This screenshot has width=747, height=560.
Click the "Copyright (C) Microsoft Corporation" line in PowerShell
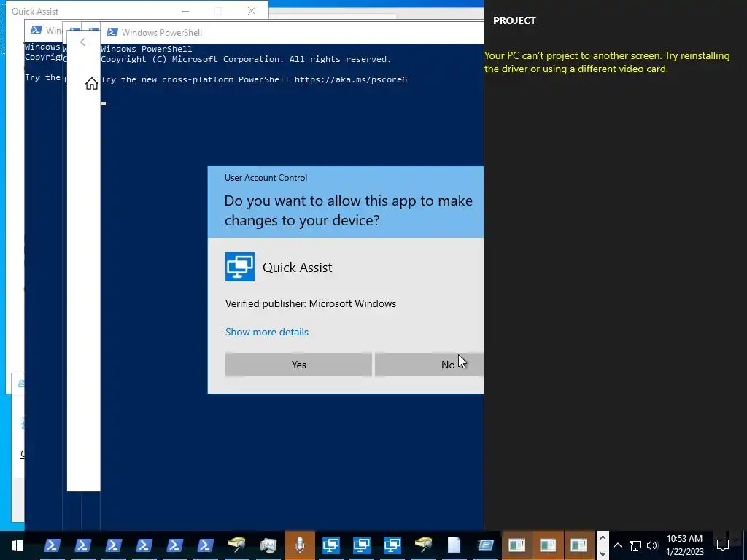[246, 59]
